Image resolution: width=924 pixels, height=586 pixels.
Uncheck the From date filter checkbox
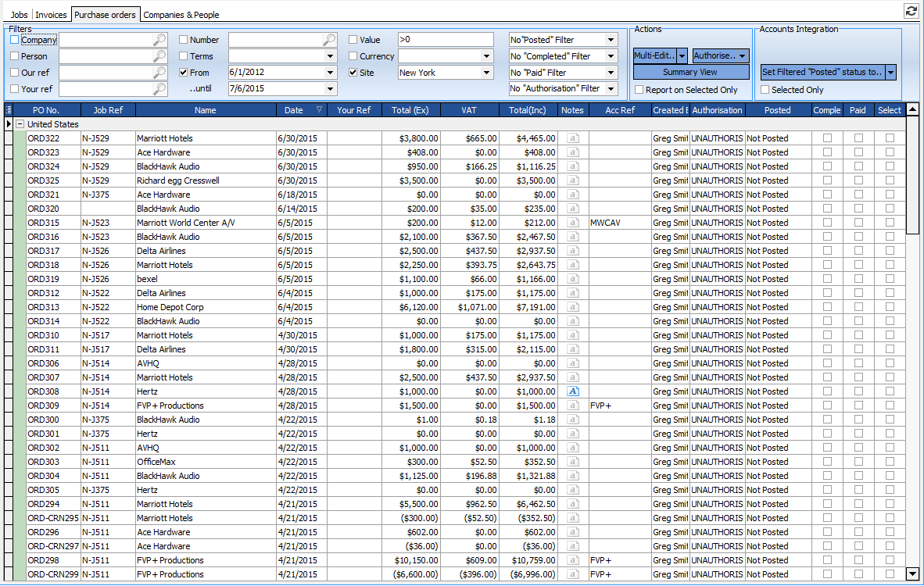pyautogui.click(x=184, y=73)
